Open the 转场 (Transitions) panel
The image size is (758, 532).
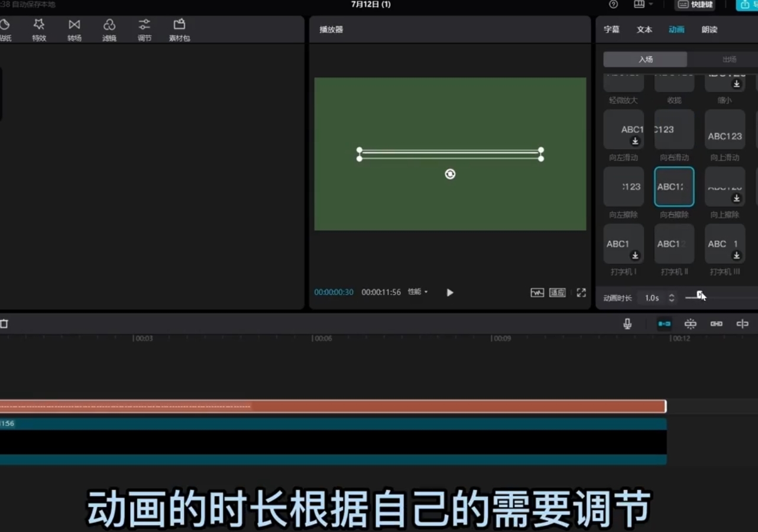point(74,30)
